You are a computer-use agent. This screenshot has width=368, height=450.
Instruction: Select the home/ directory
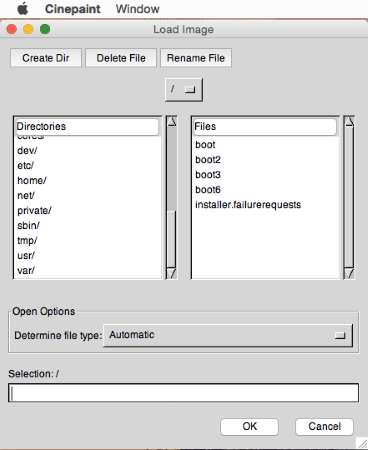pos(32,180)
